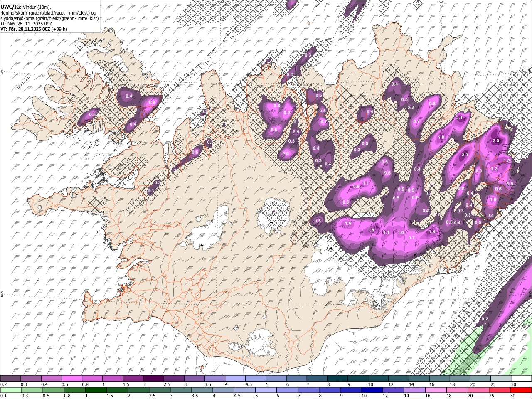Viewport: 532px width, 399px height.
Task: Pick the grey-green 3 swatch, bottom legend row
Action: (x=181, y=390)
